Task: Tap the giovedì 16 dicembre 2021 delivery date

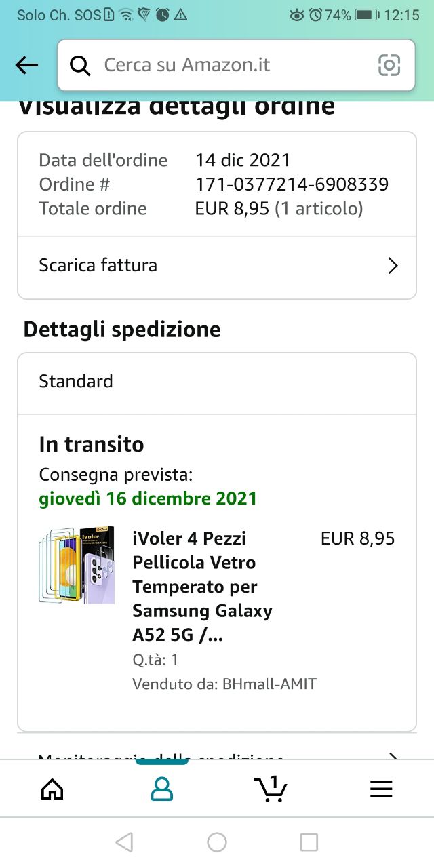Action: click(148, 499)
